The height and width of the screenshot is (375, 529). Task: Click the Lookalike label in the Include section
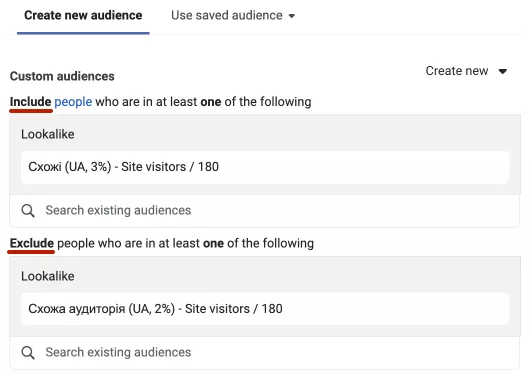click(48, 134)
